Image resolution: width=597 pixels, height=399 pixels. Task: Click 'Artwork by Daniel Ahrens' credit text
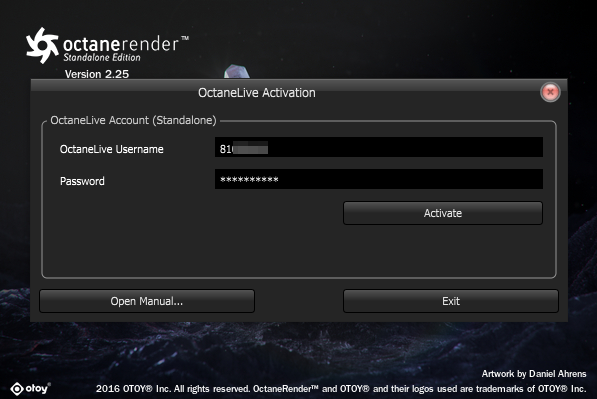click(x=534, y=374)
